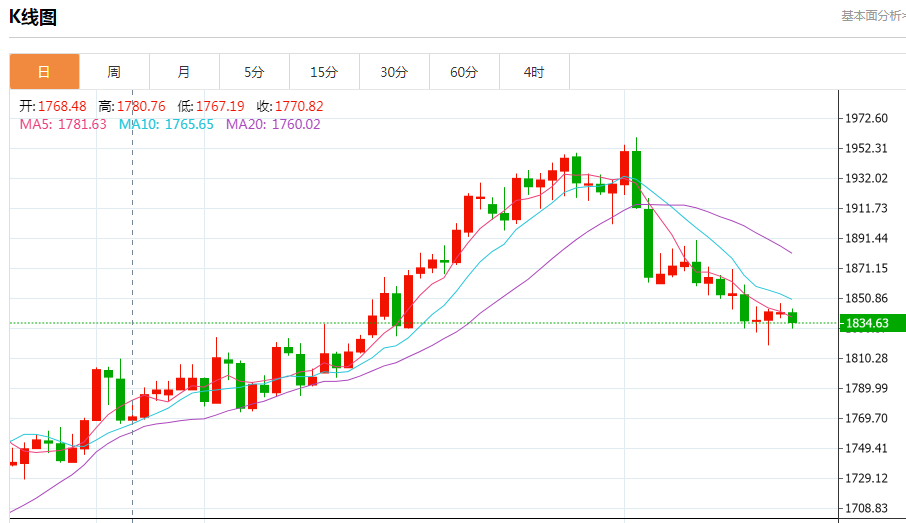Switch to the 周 weekly tab
Screen dimensions: 906x523
[x=114, y=72]
